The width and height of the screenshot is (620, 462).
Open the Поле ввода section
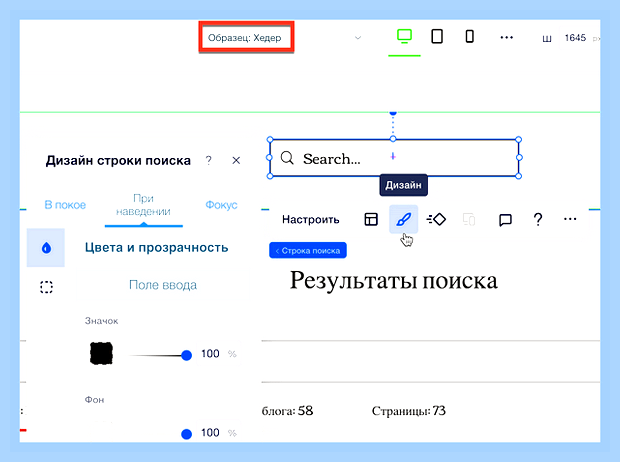[163, 285]
